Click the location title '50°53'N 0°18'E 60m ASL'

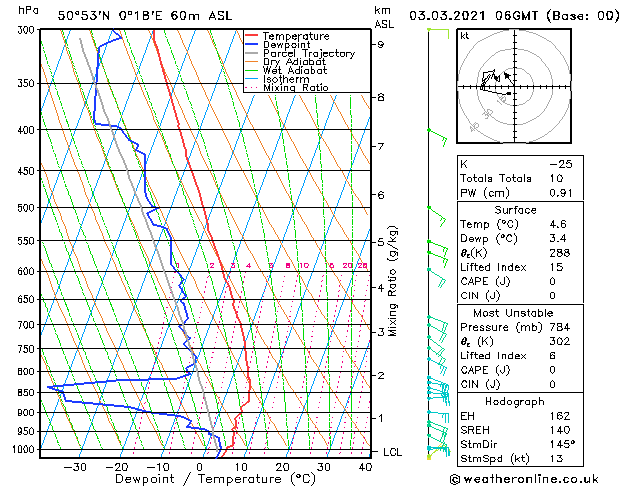click(145, 16)
